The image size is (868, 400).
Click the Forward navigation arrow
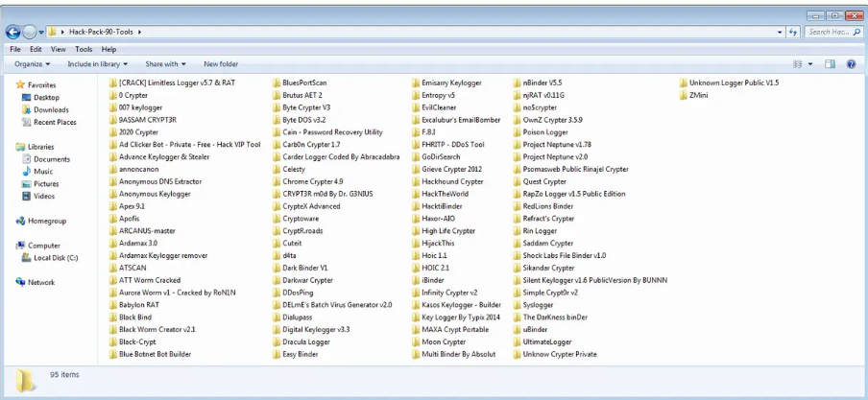[30, 32]
